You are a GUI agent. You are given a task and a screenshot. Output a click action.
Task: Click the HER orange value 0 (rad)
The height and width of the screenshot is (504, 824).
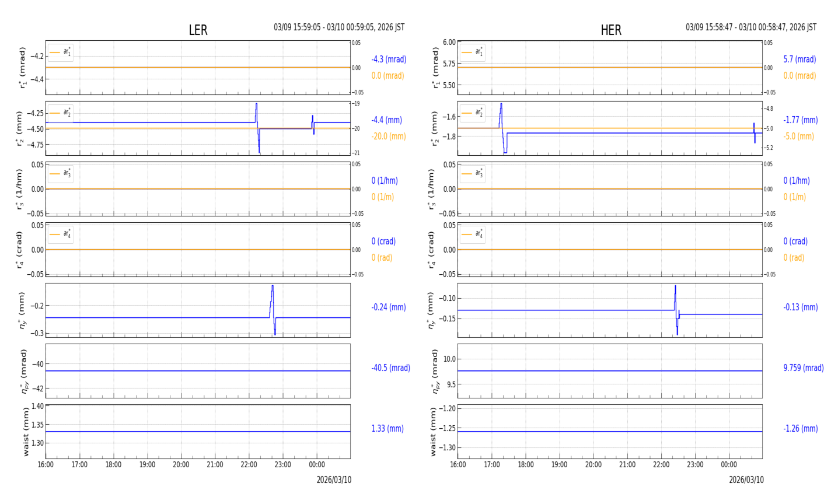click(794, 258)
